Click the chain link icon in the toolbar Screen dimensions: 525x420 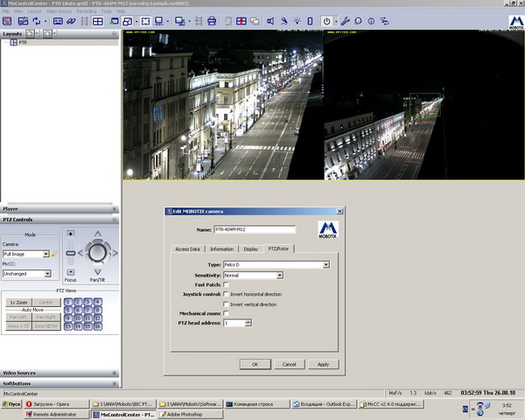[x=71, y=21]
